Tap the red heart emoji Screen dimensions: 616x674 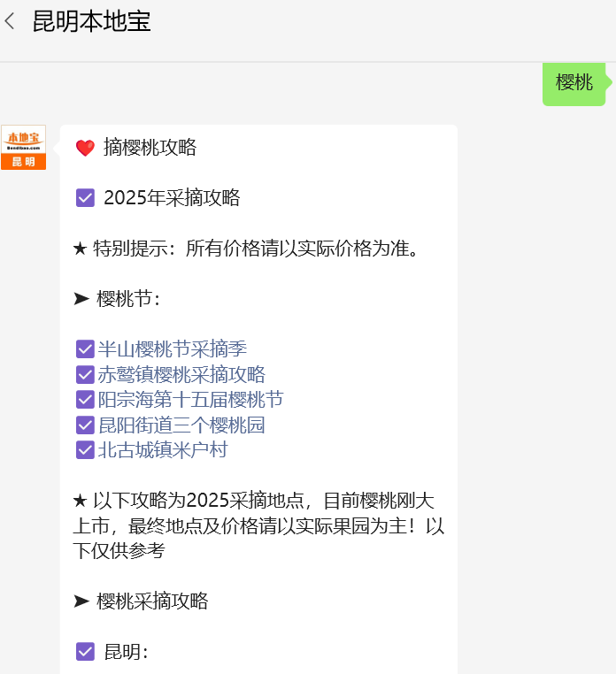pos(85,148)
